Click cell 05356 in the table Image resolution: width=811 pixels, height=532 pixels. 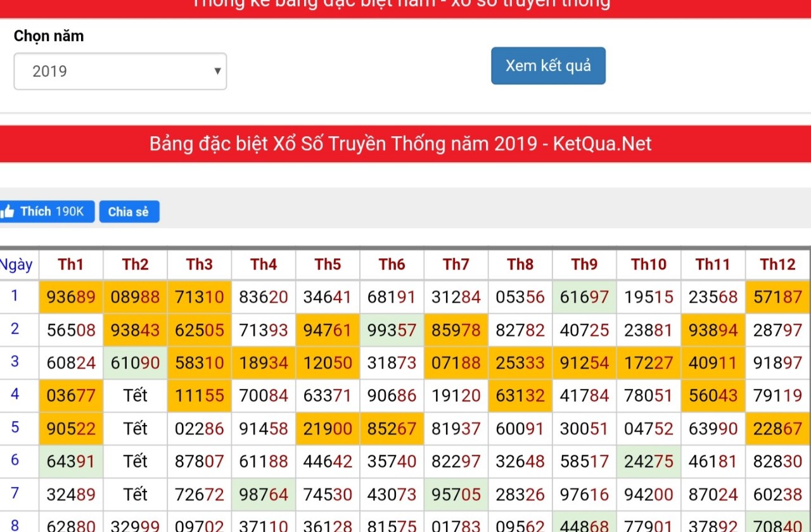click(x=520, y=297)
